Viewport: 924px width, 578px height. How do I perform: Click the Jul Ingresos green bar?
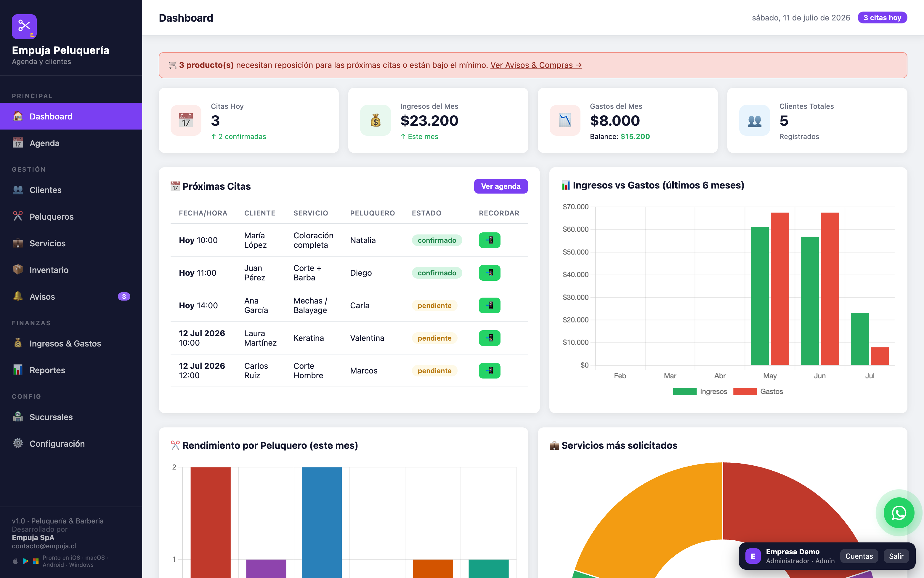click(860, 339)
